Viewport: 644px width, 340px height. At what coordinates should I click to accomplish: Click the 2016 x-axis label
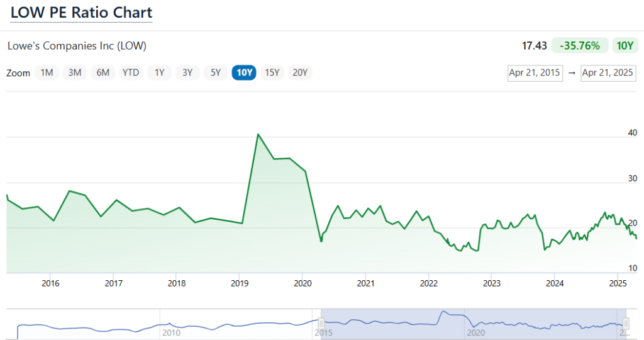[50, 283]
